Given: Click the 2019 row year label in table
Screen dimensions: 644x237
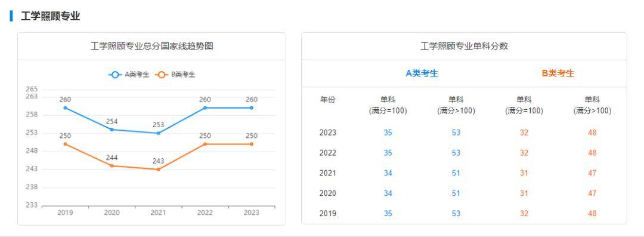Looking at the screenshot, I should [327, 213].
